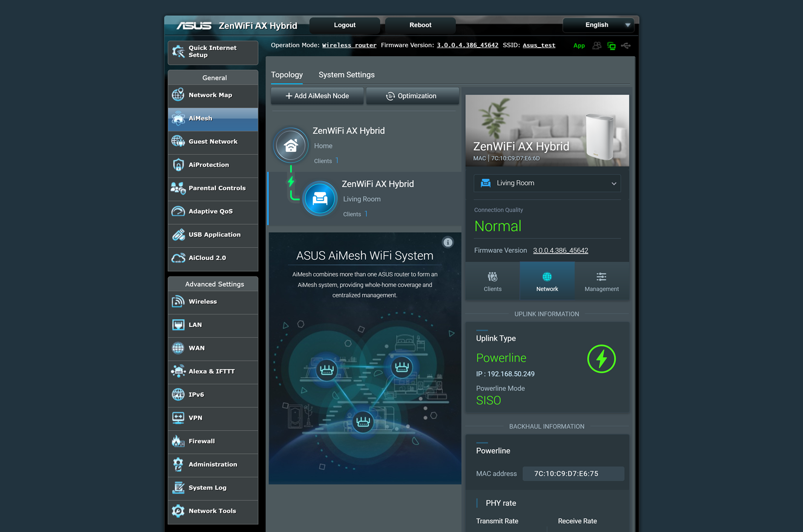Select AiMesh in the sidebar

coord(213,119)
